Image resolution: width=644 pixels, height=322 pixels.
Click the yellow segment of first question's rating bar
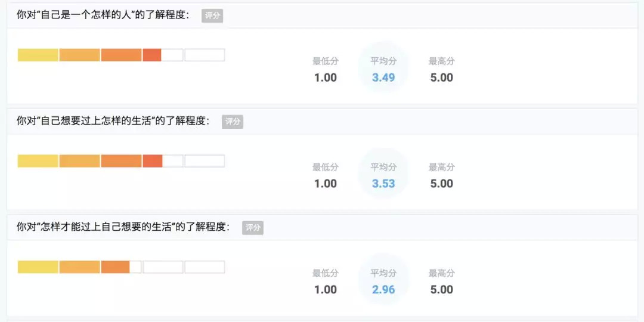tap(38, 55)
